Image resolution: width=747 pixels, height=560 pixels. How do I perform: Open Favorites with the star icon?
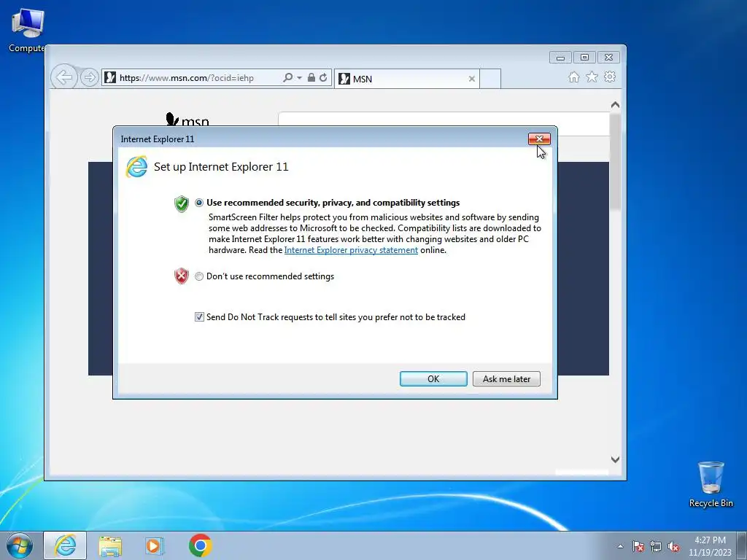[x=592, y=77]
